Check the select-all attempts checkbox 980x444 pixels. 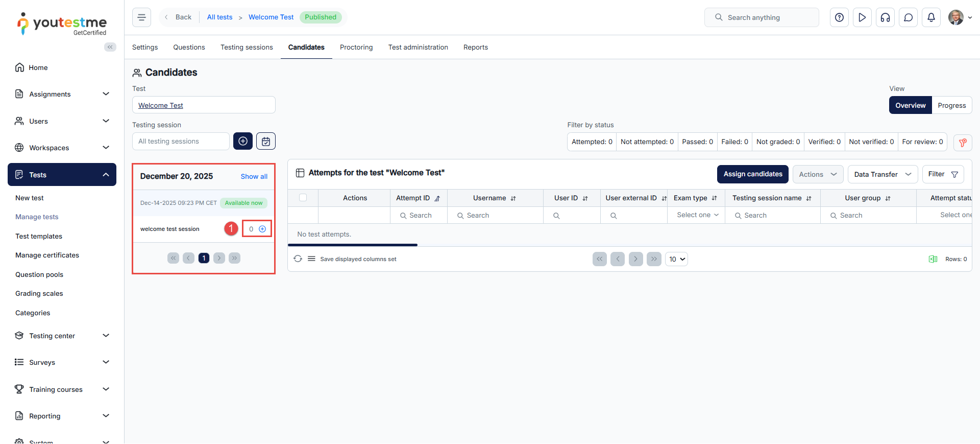(303, 198)
